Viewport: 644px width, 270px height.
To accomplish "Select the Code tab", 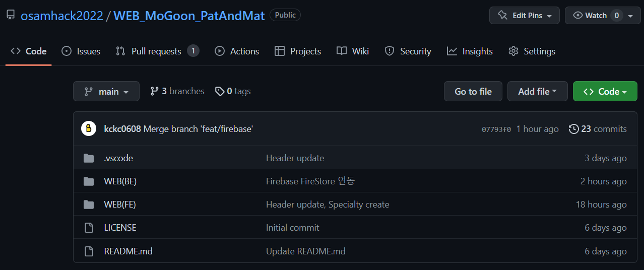I will click(x=29, y=51).
